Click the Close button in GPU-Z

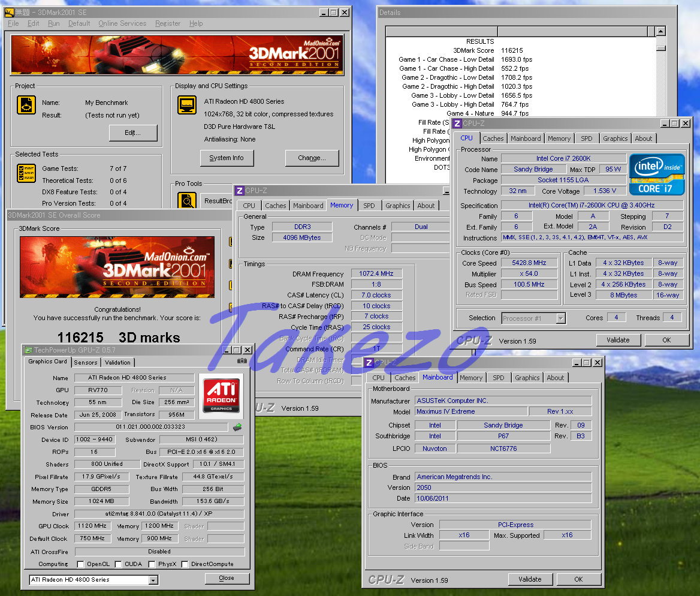pos(227,578)
